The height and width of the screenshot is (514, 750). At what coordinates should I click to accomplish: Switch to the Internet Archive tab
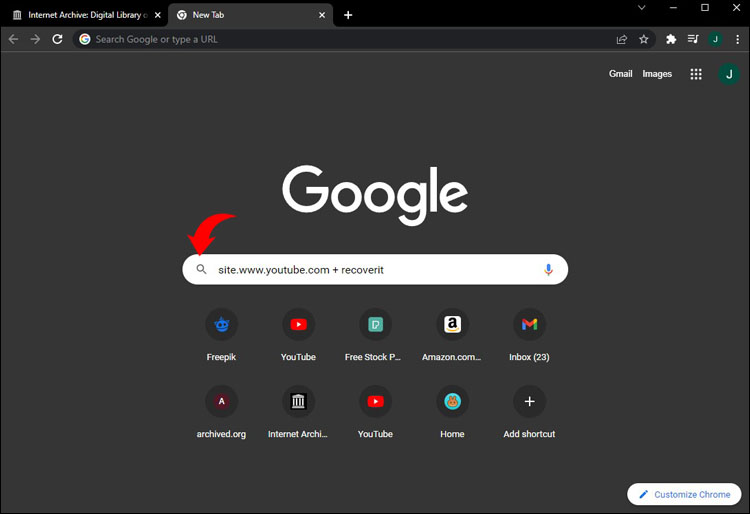[84, 15]
